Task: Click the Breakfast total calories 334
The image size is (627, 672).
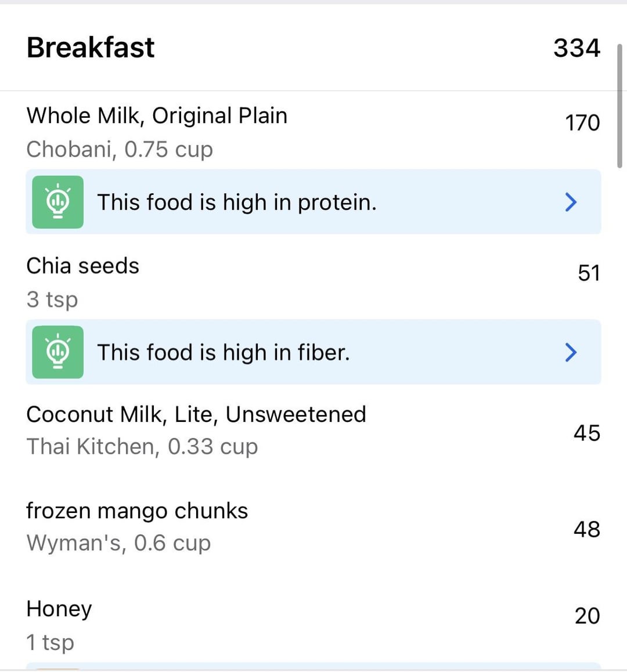Action: click(576, 48)
